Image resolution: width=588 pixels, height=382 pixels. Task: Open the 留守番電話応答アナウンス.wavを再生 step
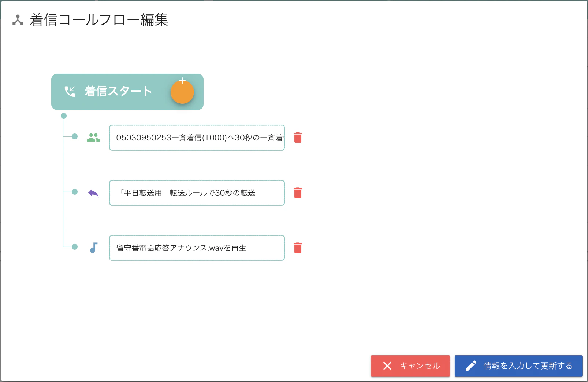(197, 248)
